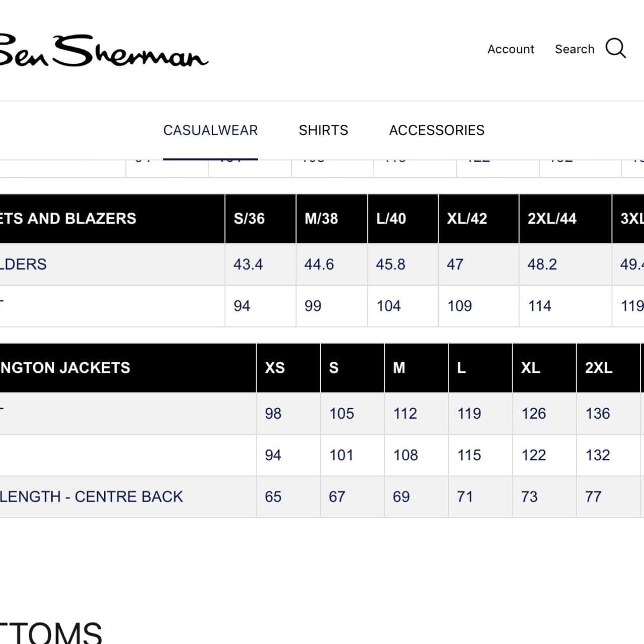Screen dimensions: 644x644
Task: Click the 136 value in Harrington table
Action: tap(597, 414)
